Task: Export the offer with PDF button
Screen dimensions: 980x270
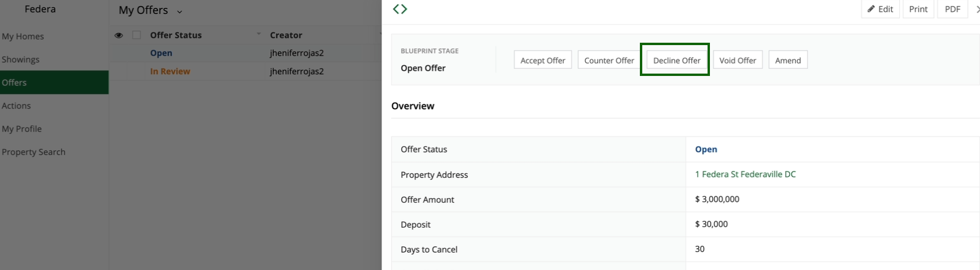Action: (953, 9)
